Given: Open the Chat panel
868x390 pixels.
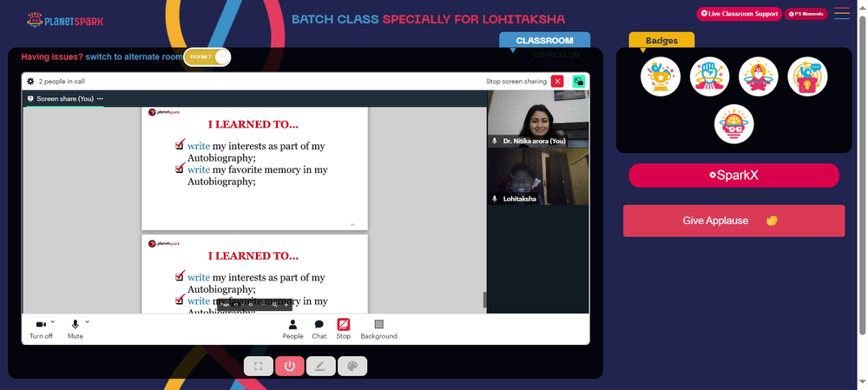Looking at the screenshot, I should click(x=319, y=329).
